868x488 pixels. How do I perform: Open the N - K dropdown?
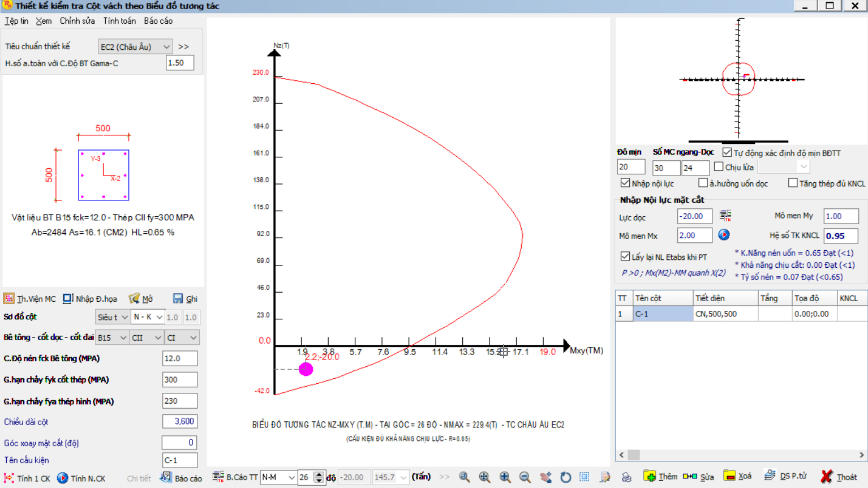pyautogui.click(x=148, y=318)
